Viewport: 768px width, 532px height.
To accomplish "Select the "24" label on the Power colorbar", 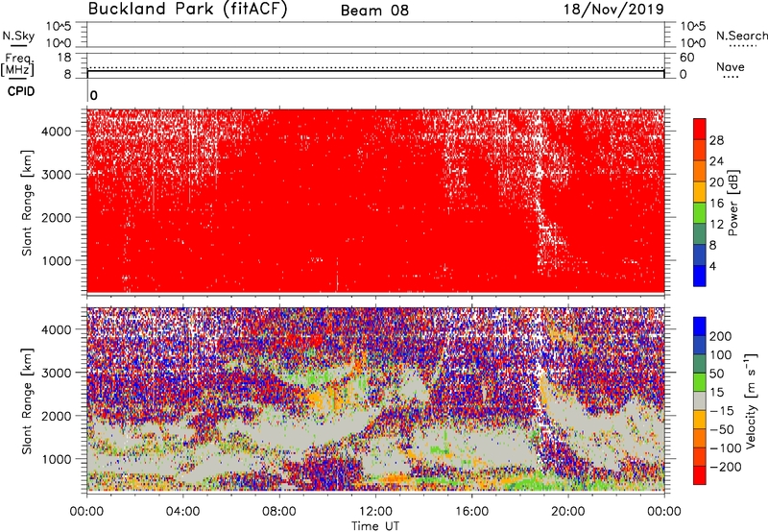I will (x=716, y=161).
